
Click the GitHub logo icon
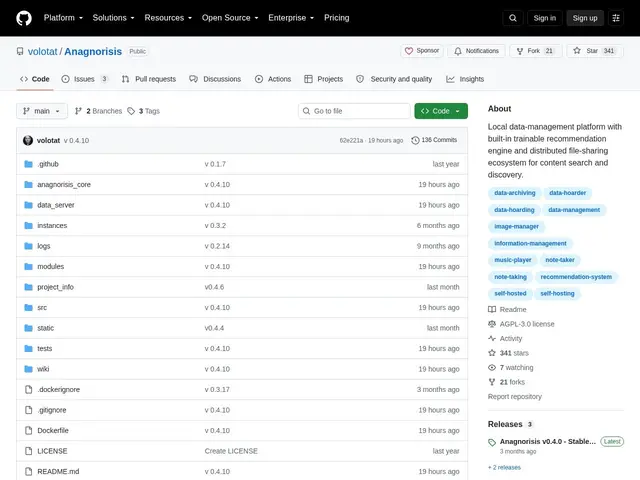pyautogui.click(x=24, y=18)
